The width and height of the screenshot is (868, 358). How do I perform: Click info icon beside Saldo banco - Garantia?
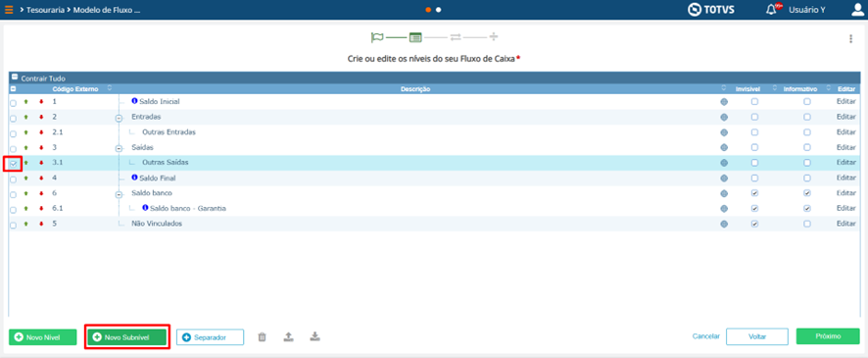pyautogui.click(x=145, y=208)
